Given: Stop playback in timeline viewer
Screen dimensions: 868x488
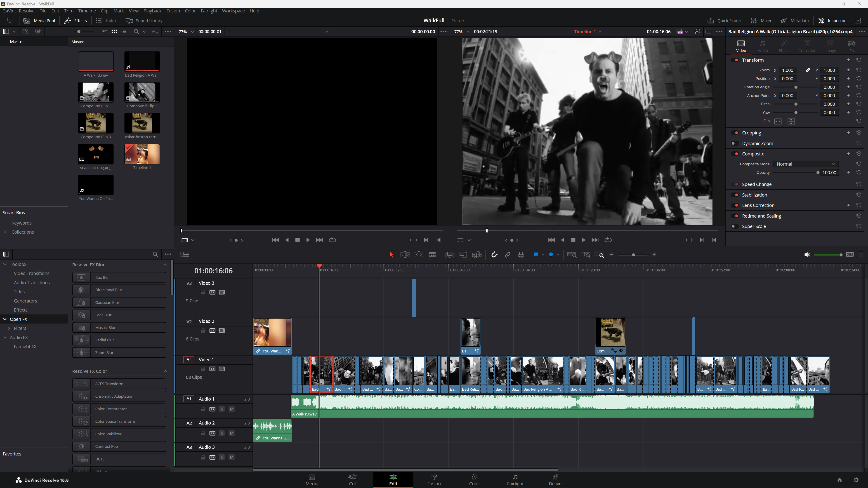Looking at the screenshot, I should coord(573,240).
